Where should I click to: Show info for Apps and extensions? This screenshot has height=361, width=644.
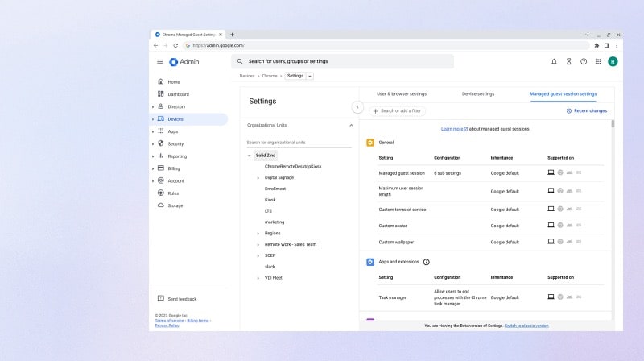click(427, 262)
